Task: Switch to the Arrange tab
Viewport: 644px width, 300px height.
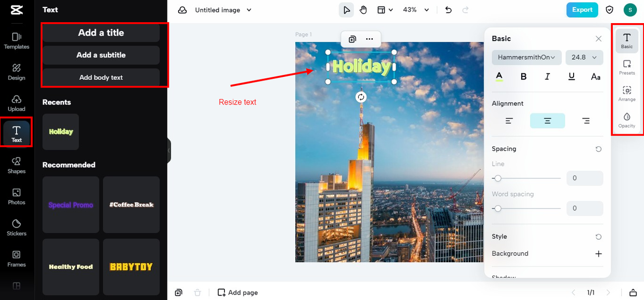Action: point(627,94)
